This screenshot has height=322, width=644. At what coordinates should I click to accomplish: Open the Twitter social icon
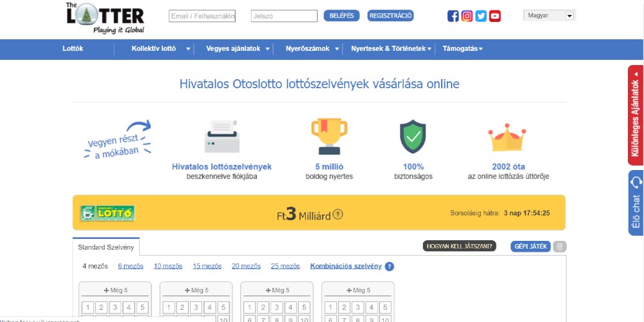481,16
